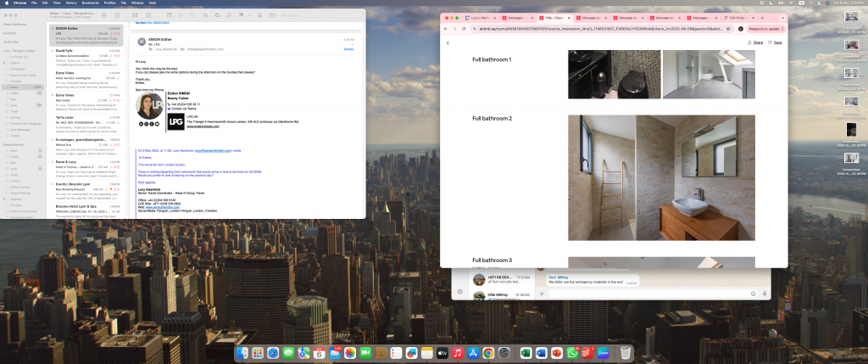
Task: Open the History menu in menu bar
Action: pos(71,3)
